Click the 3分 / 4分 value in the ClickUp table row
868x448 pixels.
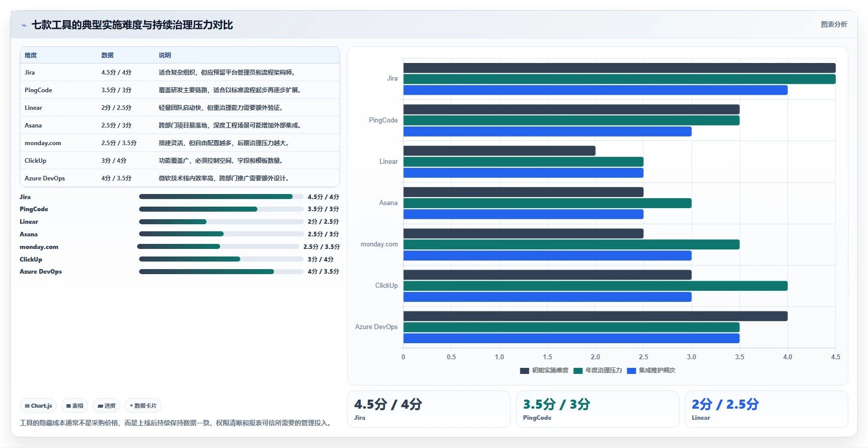click(114, 161)
